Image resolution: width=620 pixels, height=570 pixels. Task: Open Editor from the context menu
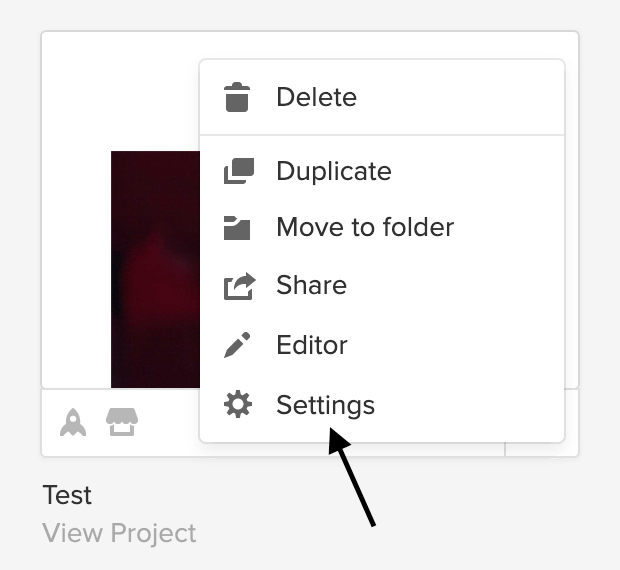click(x=312, y=346)
